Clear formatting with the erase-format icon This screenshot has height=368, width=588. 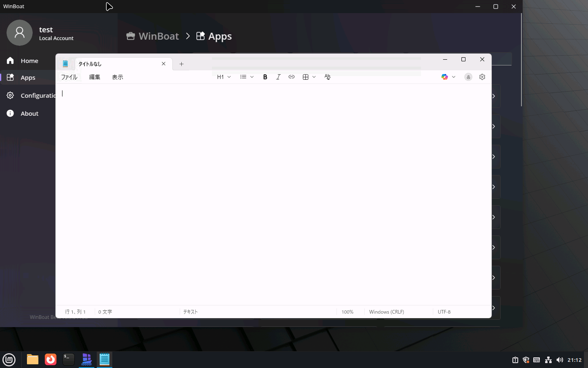point(327,77)
